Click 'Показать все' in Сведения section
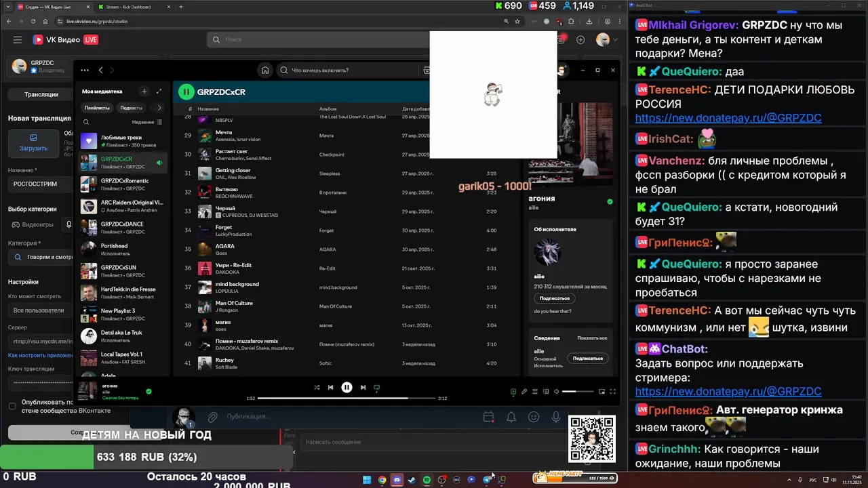868x488 pixels. (x=592, y=338)
